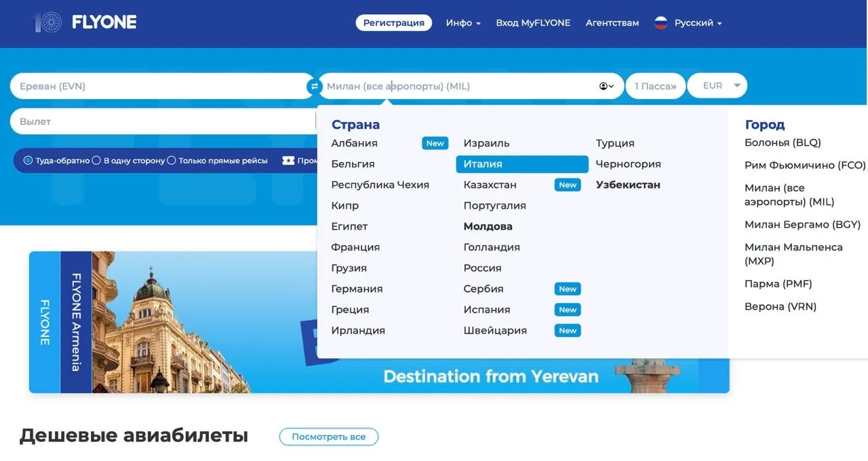The width and height of the screenshot is (868, 461).
Task: Select Республика Чехия country
Action: pyautogui.click(x=380, y=185)
